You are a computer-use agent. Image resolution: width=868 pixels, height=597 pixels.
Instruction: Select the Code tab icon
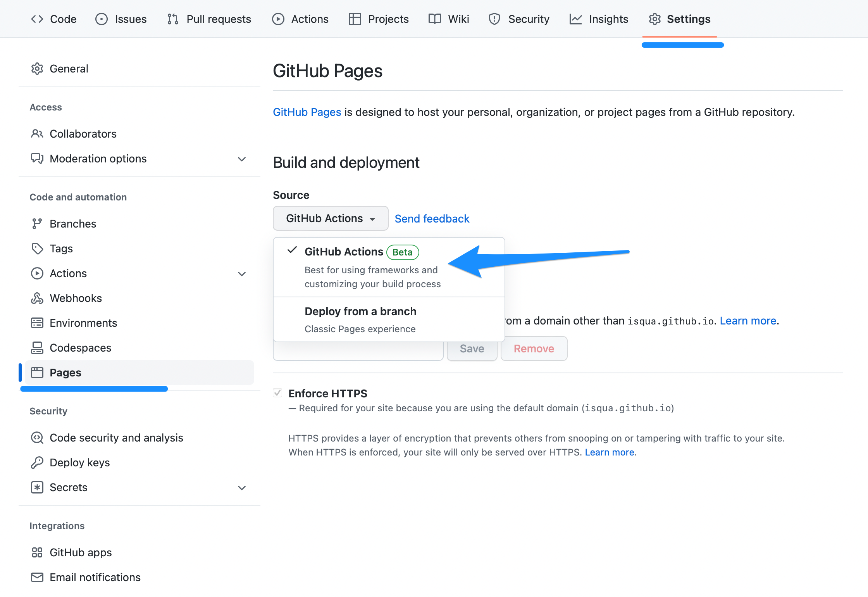37,19
